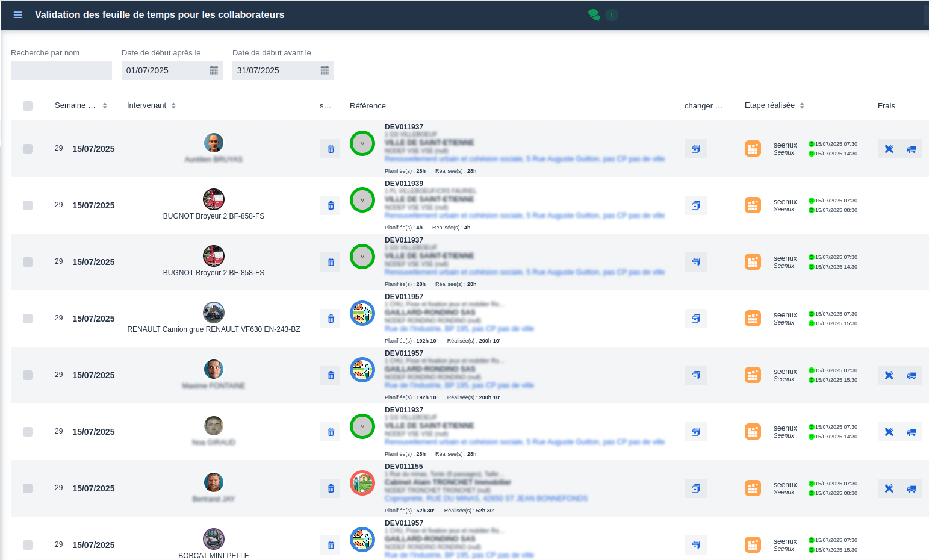Sort table by Intervenant column header
This screenshot has width=929, height=560.
146,105
